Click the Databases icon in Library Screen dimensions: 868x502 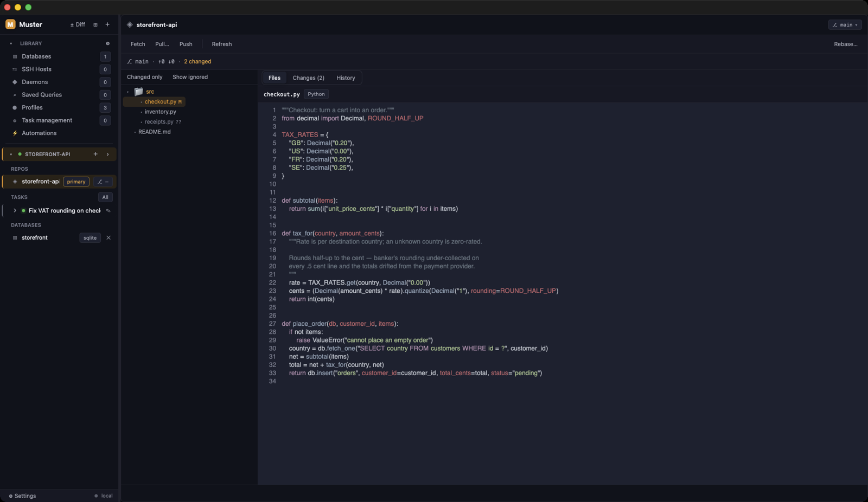[x=15, y=56]
